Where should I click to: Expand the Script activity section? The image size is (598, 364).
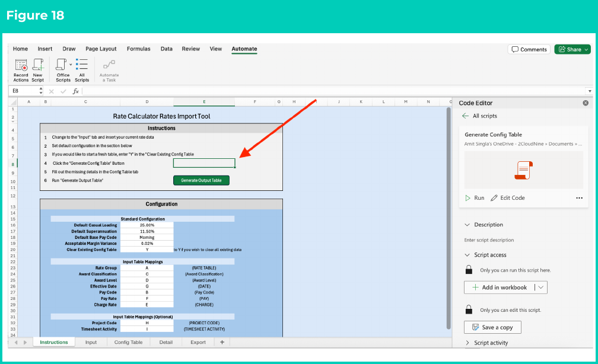(467, 343)
